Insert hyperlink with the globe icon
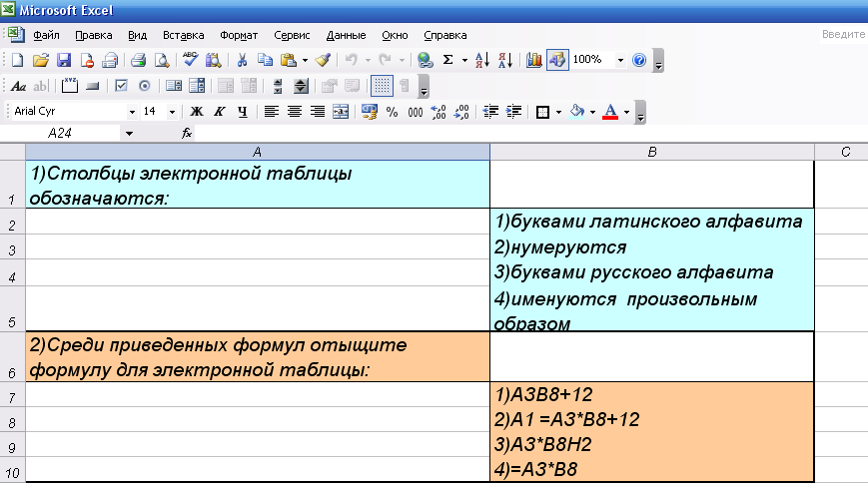The height and width of the screenshot is (484, 868). click(x=425, y=60)
